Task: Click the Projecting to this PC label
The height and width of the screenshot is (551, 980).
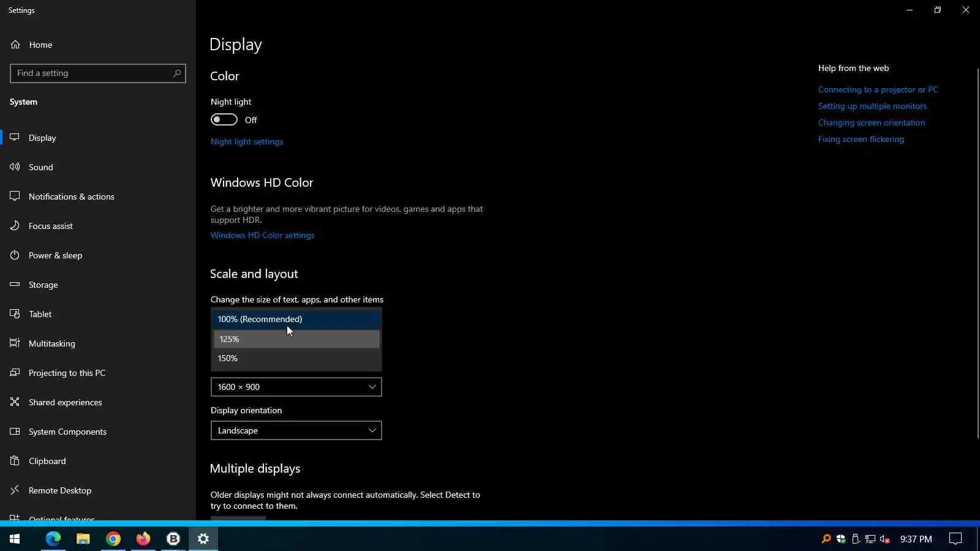Action: pos(67,373)
